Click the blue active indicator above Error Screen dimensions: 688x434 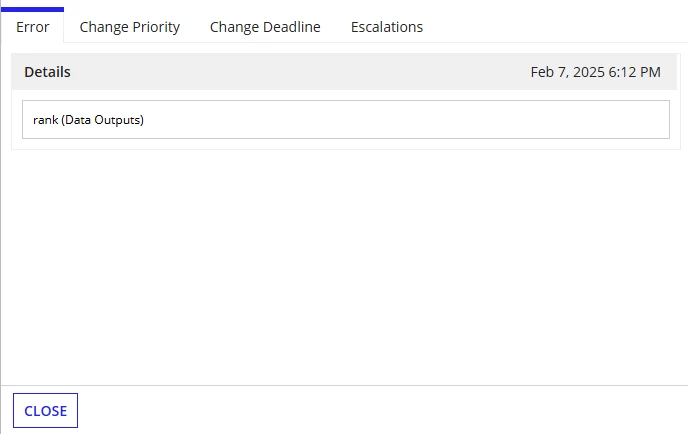[32, 9]
